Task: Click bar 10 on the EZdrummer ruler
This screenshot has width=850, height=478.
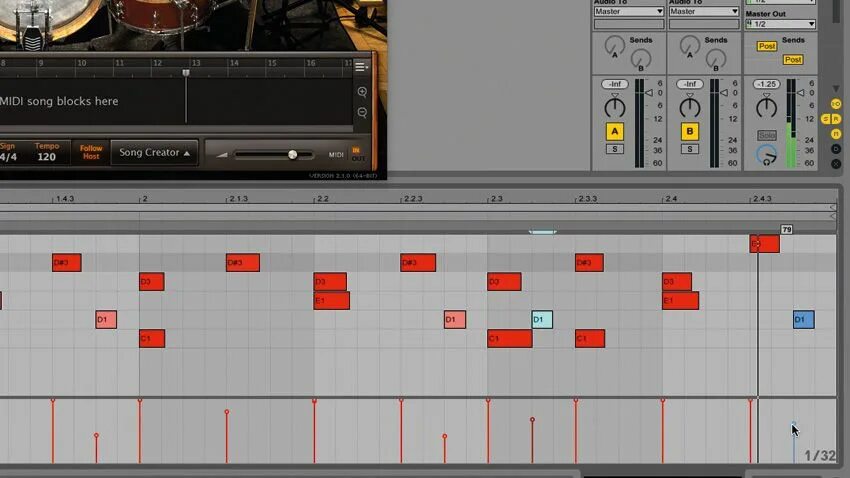Action: 81,63
